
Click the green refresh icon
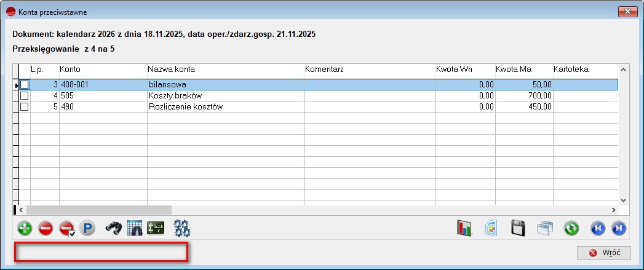click(x=571, y=229)
